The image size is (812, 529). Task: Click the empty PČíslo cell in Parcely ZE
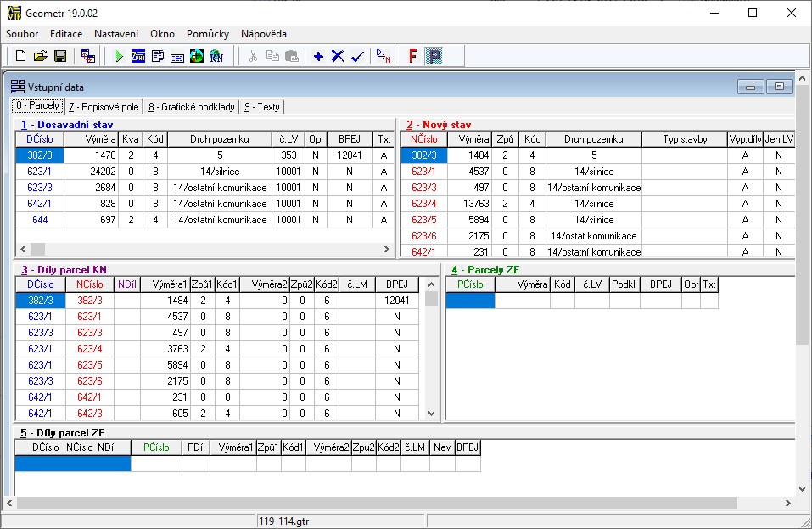point(470,300)
